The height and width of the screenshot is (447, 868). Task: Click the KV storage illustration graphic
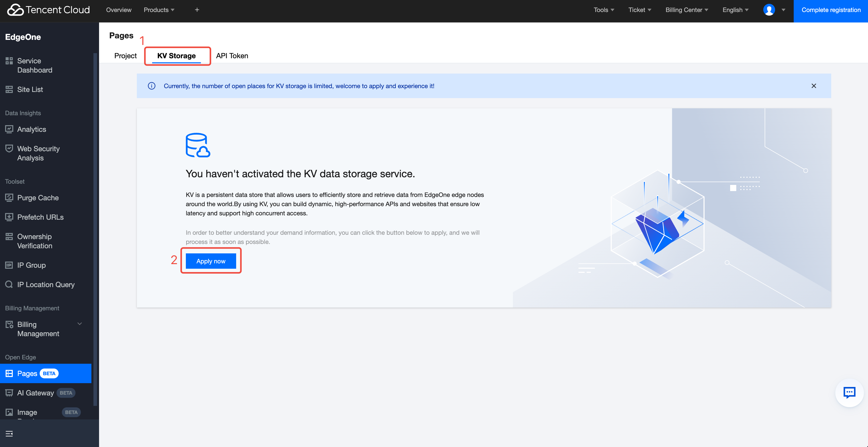[x=657, y=224]
